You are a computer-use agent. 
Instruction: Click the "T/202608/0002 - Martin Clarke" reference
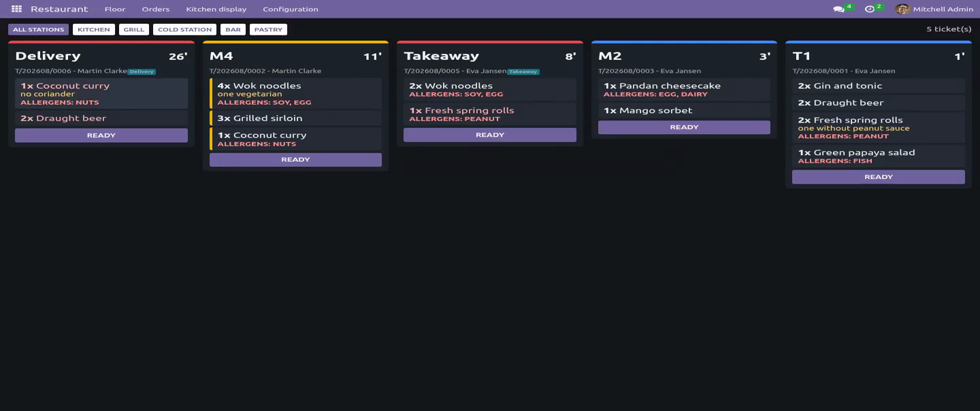point(265,71)
